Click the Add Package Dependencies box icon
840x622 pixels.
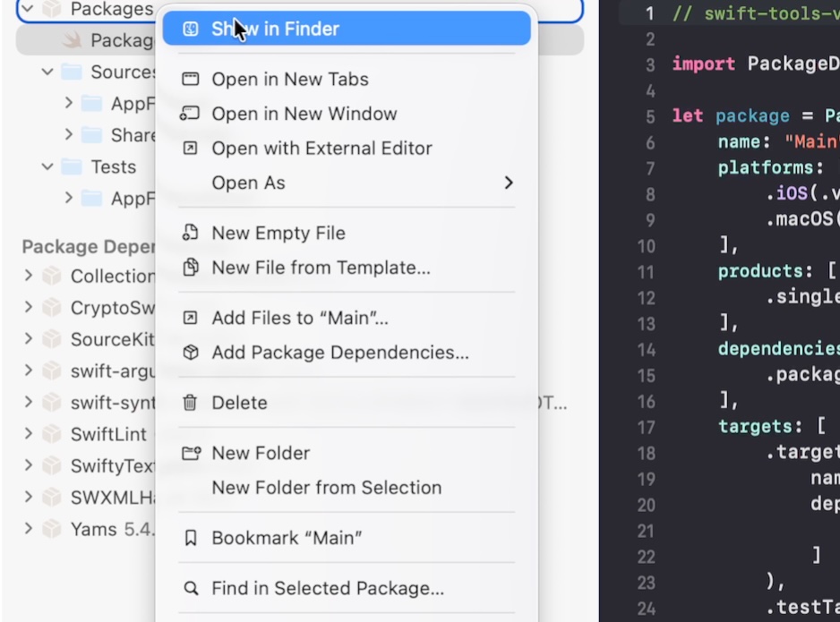(190, 353)
